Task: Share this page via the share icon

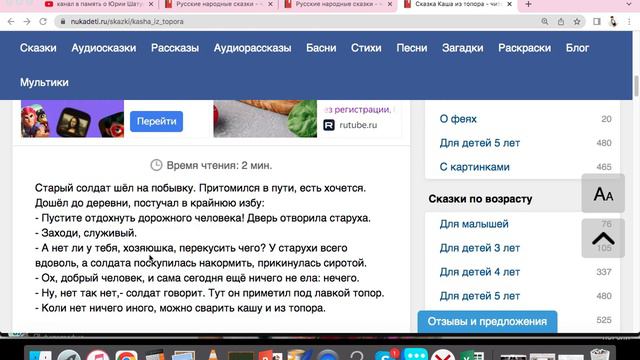Action: coord(561,22)
